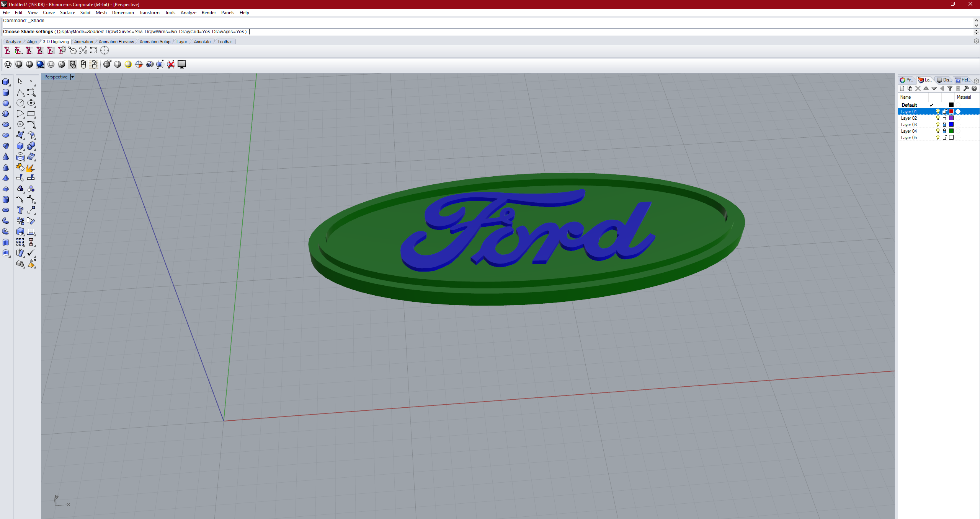The width and height of the screenshot is (980, 519).
Task: Click the Check objects checkmark icon
Action: tap(31, 253)
